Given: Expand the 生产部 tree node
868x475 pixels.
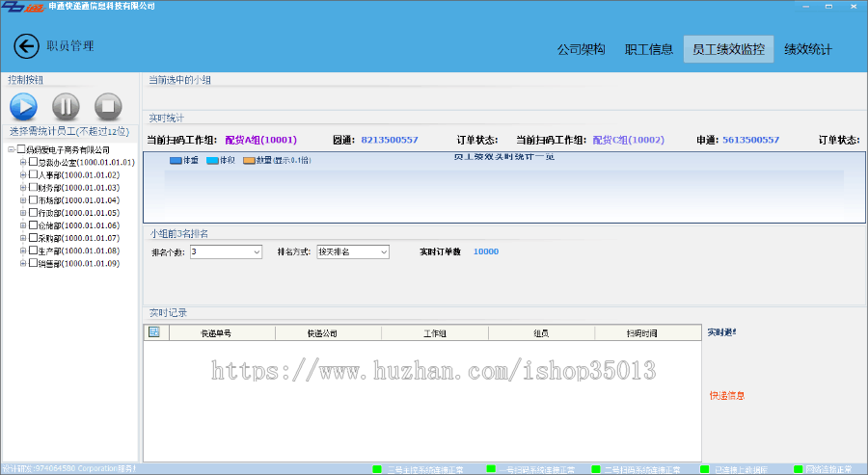Looking at the screenshot, I should 23,251.
